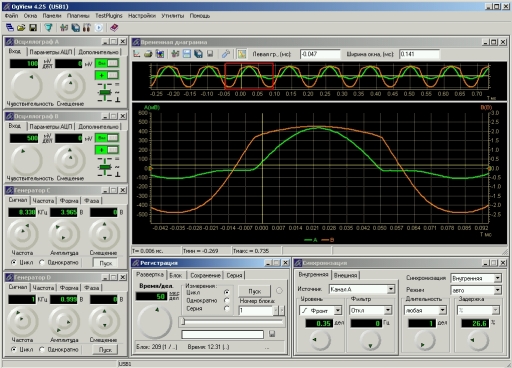
Task: Click the blue single floppy icon in the diagram toolbar
Action: [187, 54]
